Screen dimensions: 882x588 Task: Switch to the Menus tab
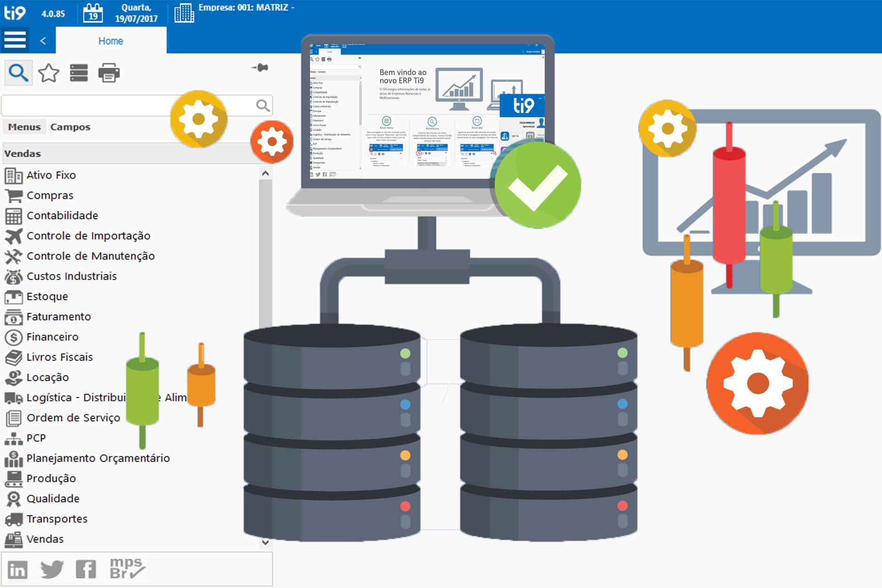point(24,127)
